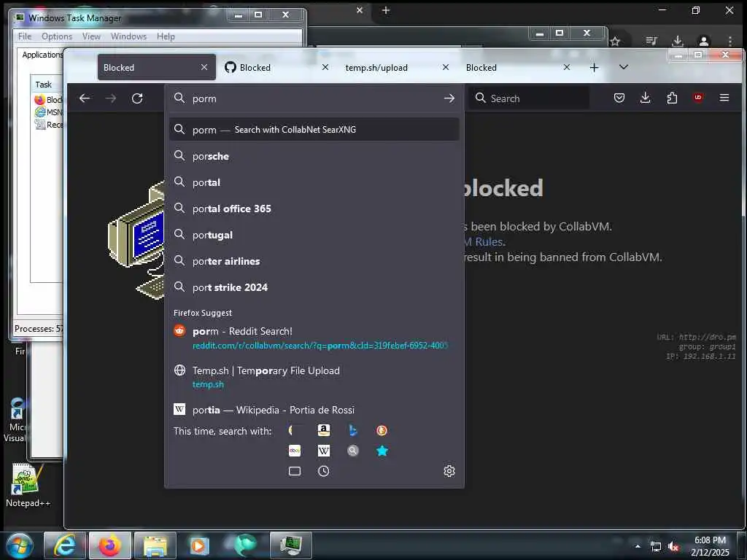Open Options menu in Task Manager

point(57,36)
